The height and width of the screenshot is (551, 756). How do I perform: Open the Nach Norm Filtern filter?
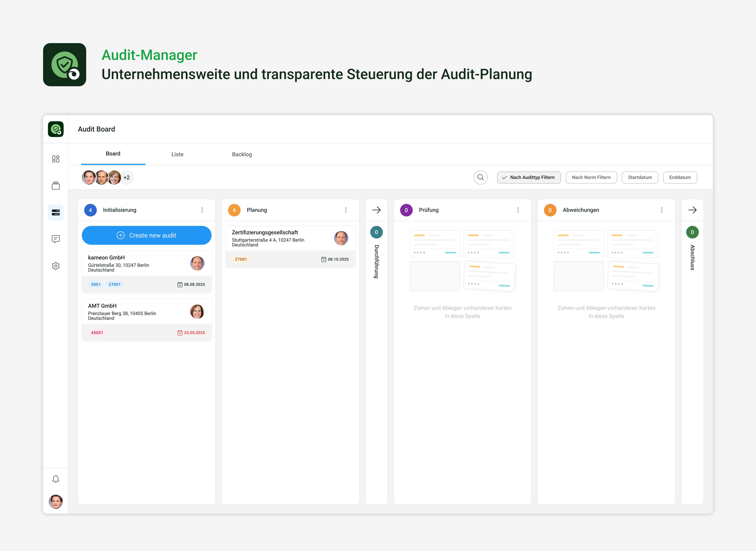[x=591, y=177]
